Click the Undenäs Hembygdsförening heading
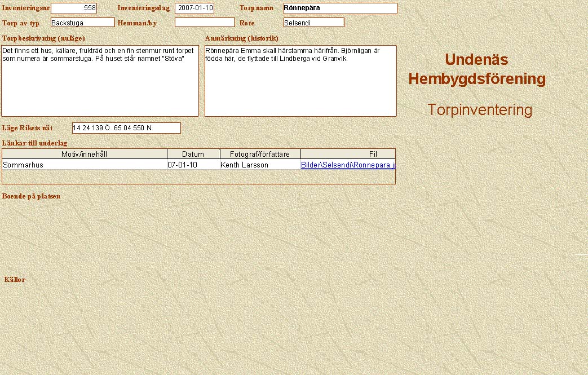The image size is (588, 375). pyautogui.click(x=476, y=69)
